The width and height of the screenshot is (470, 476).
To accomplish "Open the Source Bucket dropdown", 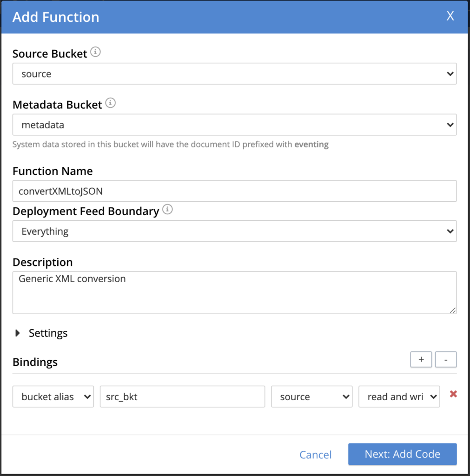I will click(234, 74).
